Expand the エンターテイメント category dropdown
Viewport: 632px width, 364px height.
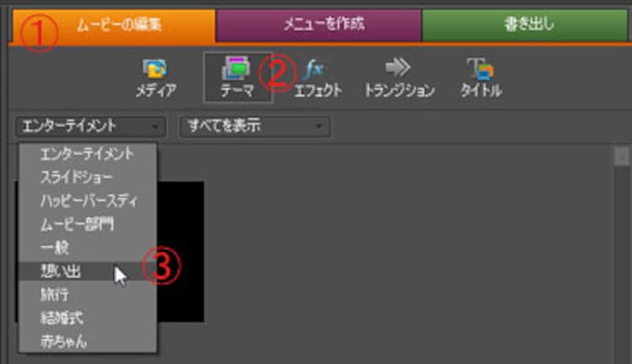[90, 126]
